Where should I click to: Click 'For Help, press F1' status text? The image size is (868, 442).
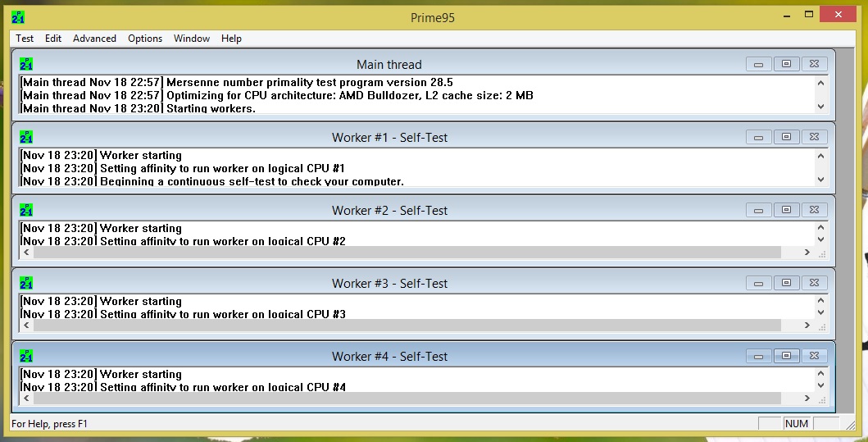tap(49, 424)
